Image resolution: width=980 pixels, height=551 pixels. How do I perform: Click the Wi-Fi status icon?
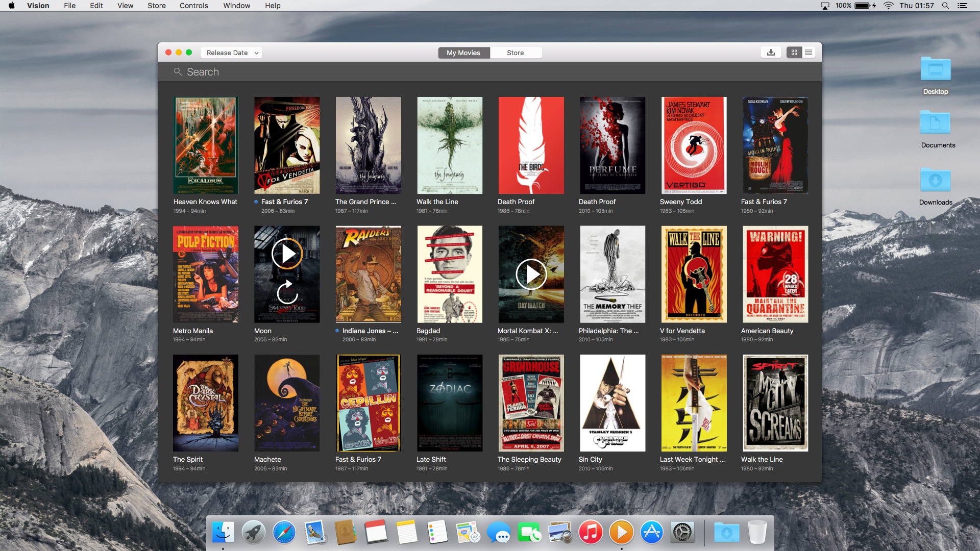coord(889,6)
